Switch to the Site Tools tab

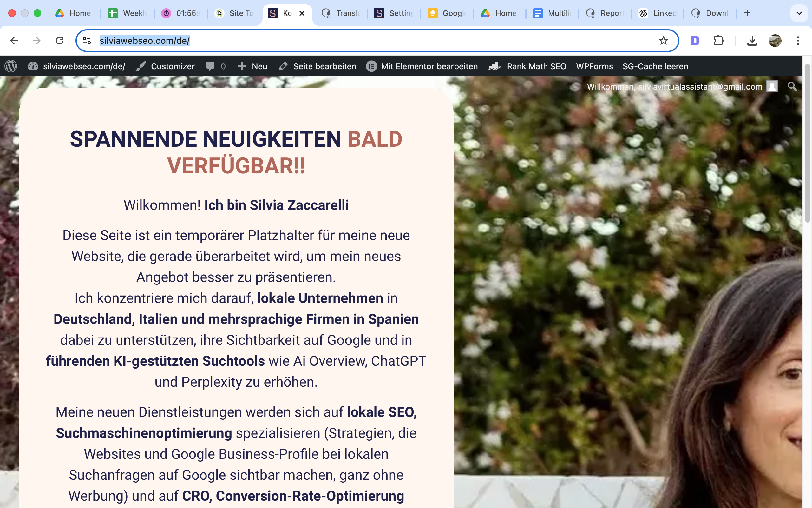click(x=234, y=13)
